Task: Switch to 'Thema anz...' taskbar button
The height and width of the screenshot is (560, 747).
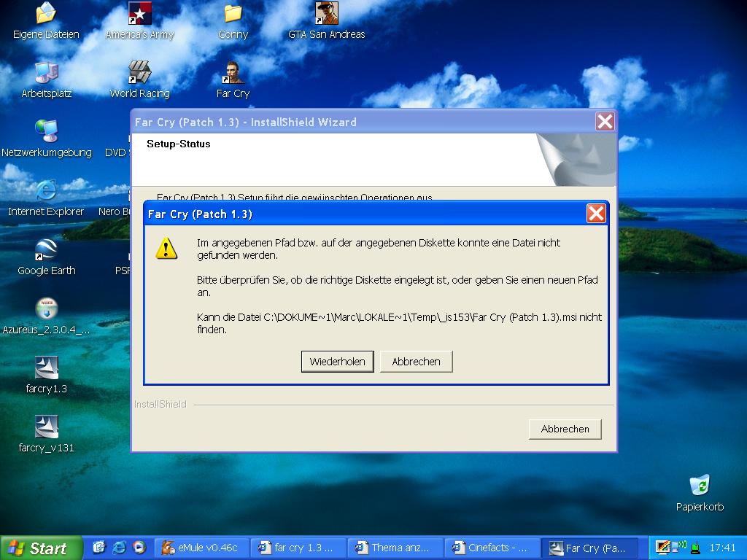Action: pos(395,548)
